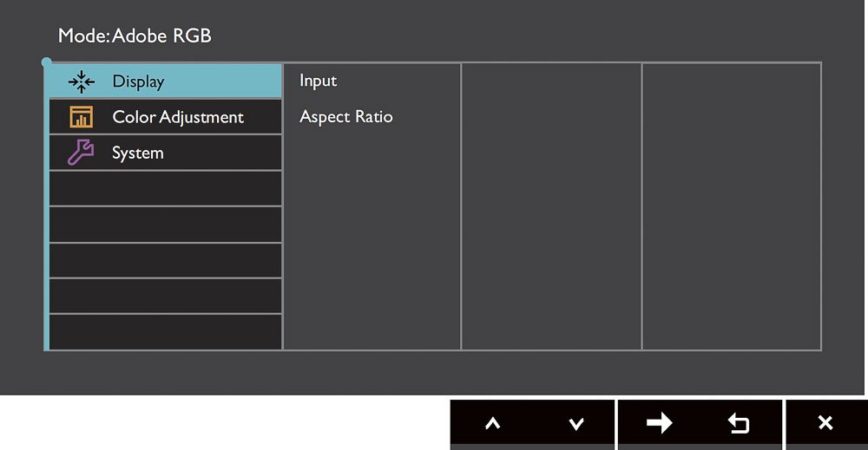Click the bottom empty row of the main menu
The height and width of the screenshot is (450, 868).
click(166, 332)
